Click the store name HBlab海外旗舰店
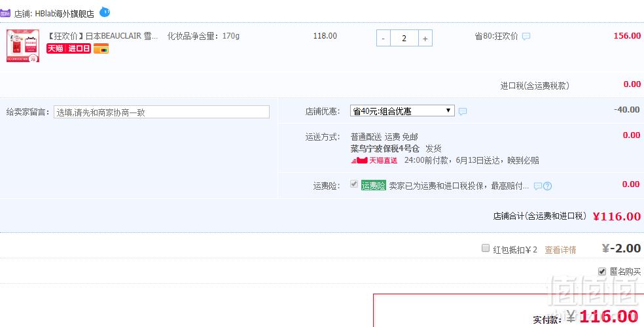Screen dimensions: 644x327 (65, 14)
